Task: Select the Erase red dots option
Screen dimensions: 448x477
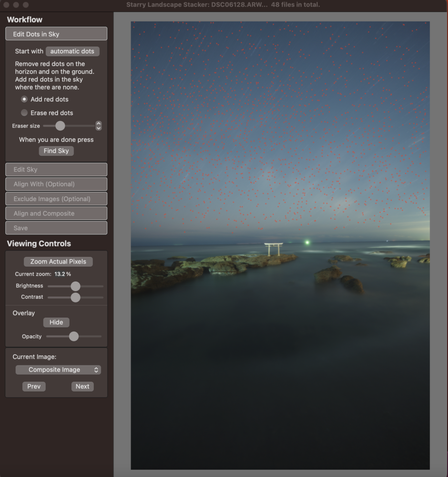Action: pyautogui.click(x=24, y=113)
